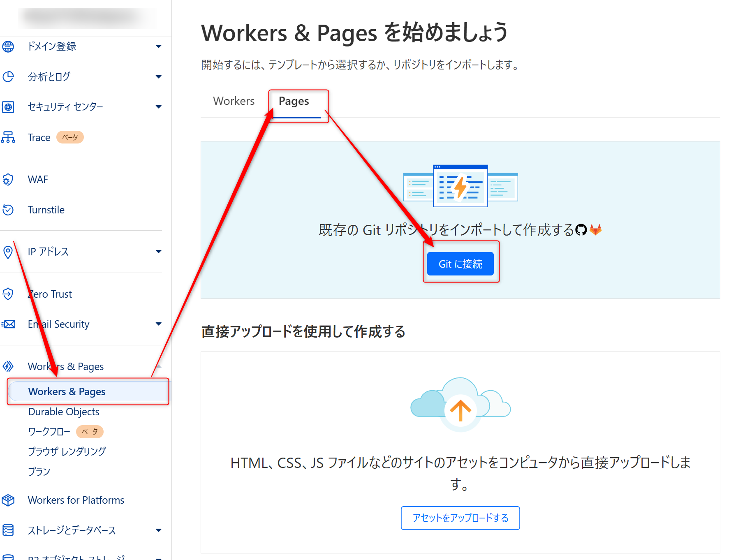
Task: Open the Turnstile sidebar link
Action: pos(46,210)
